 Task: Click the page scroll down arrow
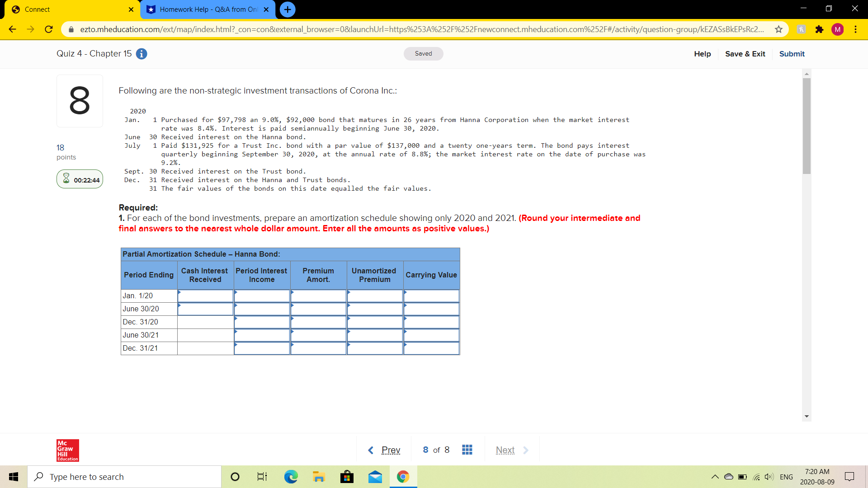tap(807, 416)
